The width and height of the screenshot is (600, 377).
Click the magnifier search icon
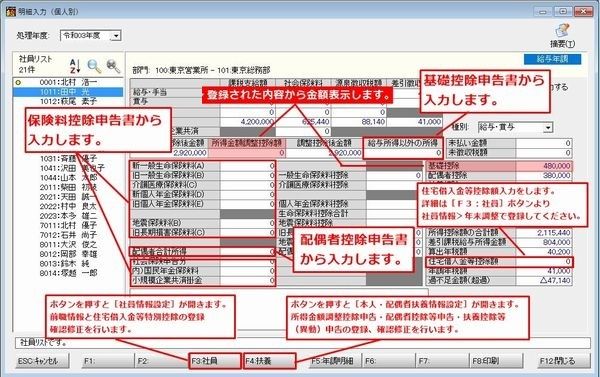(x=94, y=66)
